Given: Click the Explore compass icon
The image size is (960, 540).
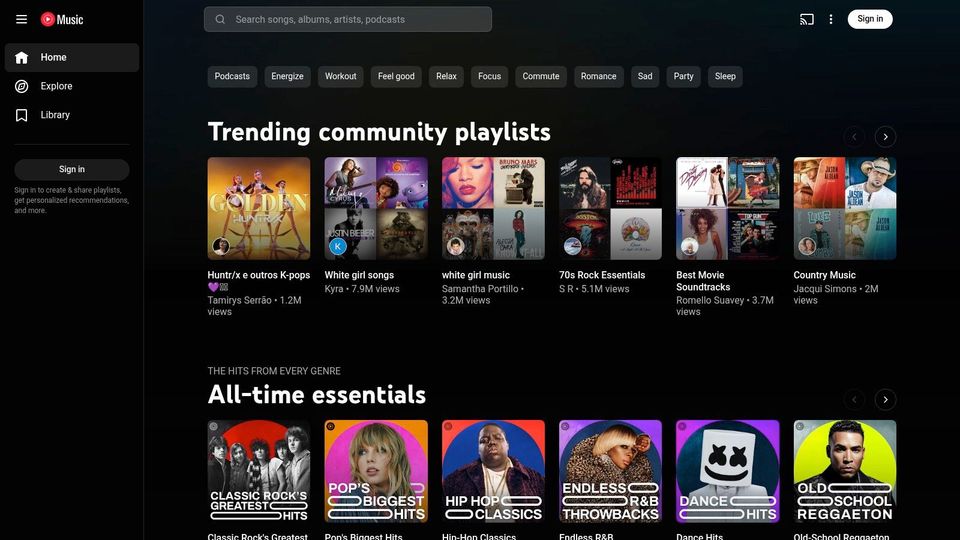Looking at the screenshot, I should (x=21, y=86).
